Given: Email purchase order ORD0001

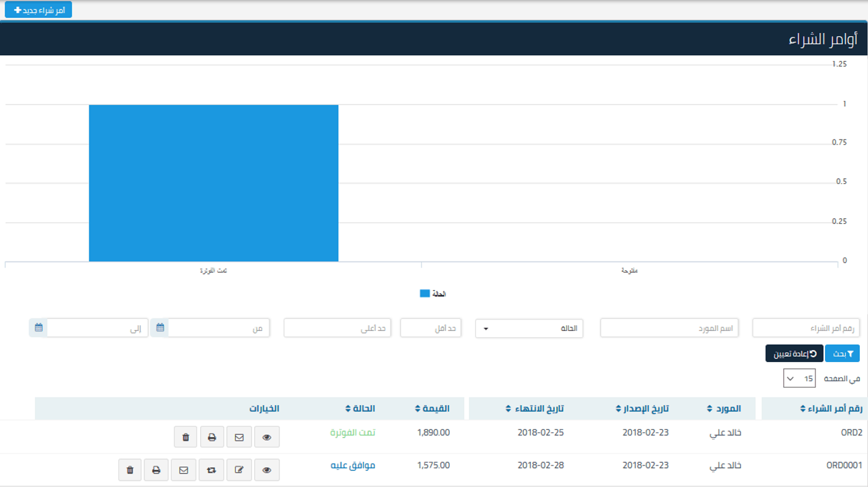Looking at the screenshot, I should [184, 470].
